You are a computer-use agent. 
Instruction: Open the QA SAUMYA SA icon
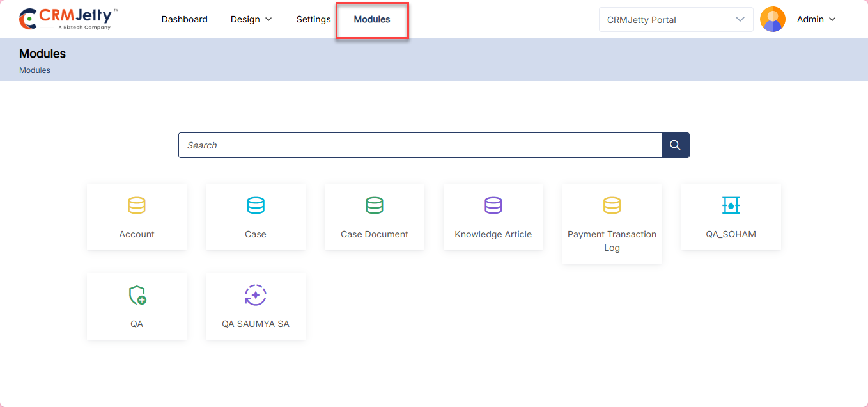point(256,295)
